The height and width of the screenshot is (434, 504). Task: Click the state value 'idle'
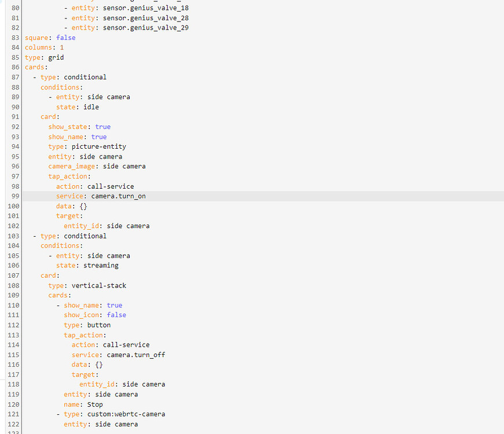tap(91, 107)
